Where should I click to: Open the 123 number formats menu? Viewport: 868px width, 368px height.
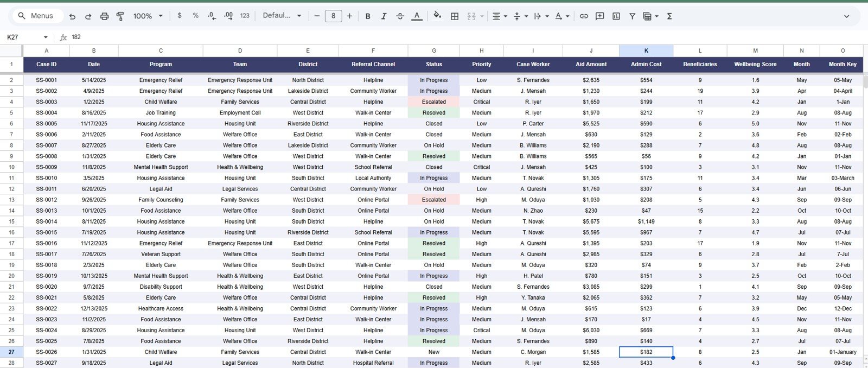245,16
